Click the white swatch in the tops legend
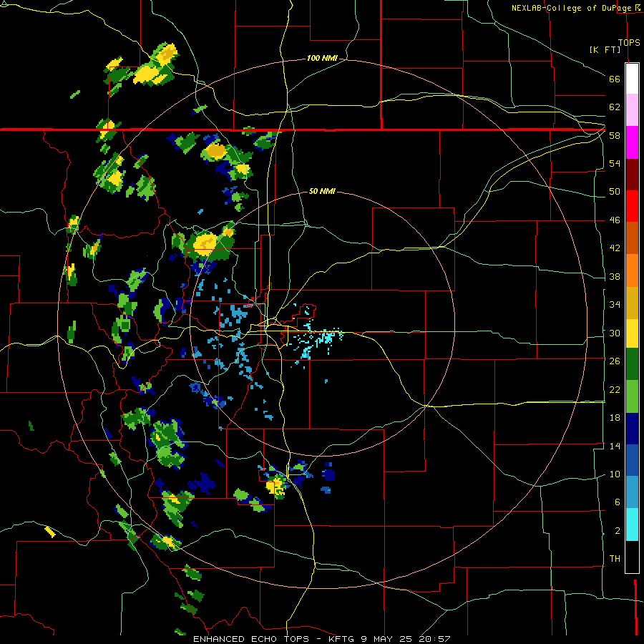Image resolution: width=644 pixels, height=644 pixels. [632, 79]
